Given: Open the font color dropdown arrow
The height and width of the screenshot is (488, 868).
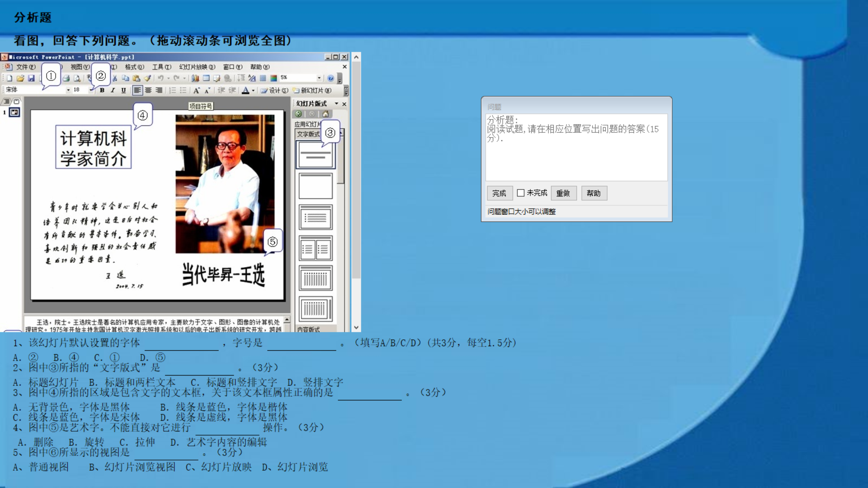Looking at the screenshot, I should (253, 90).
